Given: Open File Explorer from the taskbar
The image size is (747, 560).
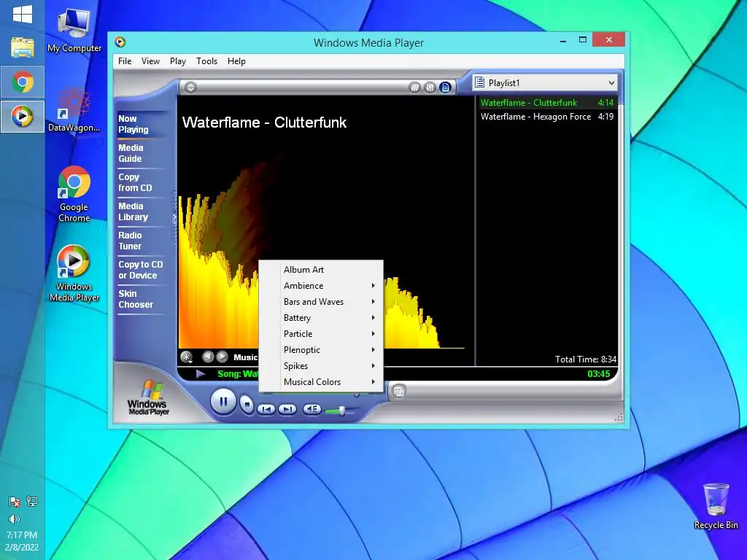Looking at the screenshot, I should click(23, 47).
